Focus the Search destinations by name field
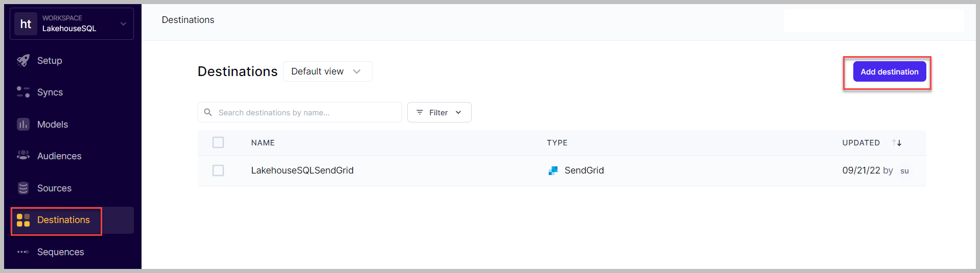The image size is (980, 273). [x=307, y=112]
